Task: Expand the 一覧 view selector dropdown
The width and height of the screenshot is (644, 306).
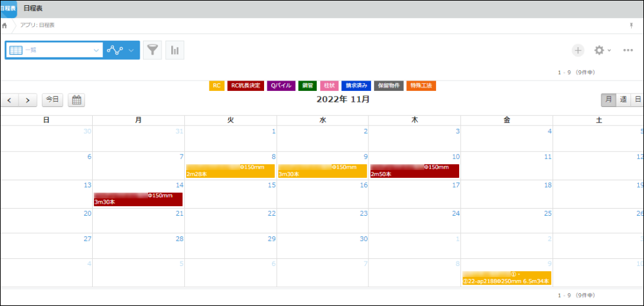Action: (96, 50)
